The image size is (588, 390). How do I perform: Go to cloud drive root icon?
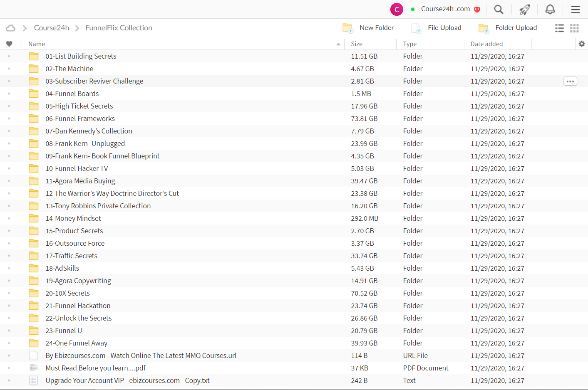[x=11, y=28]
